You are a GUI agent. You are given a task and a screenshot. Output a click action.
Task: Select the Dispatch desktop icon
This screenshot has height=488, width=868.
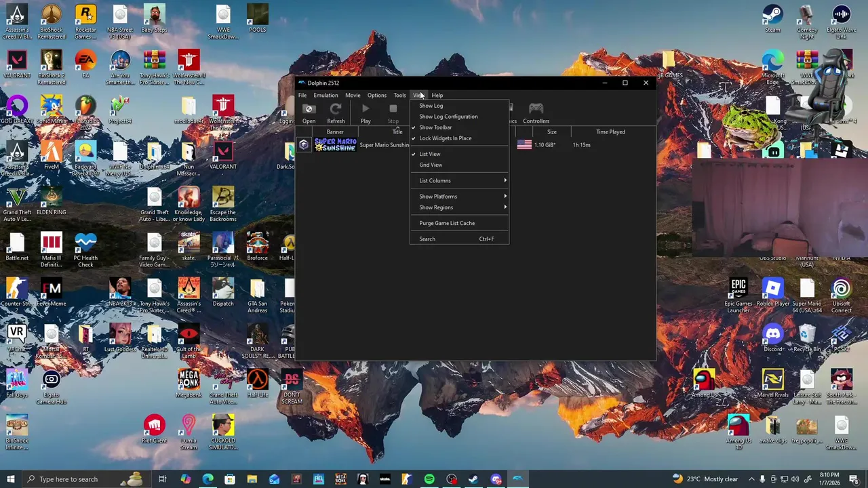223,293
